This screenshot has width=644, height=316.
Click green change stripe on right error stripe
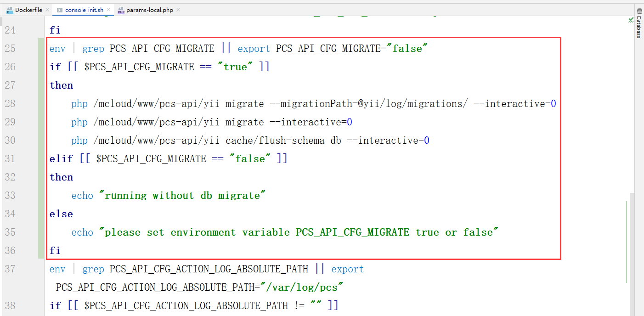627,241
